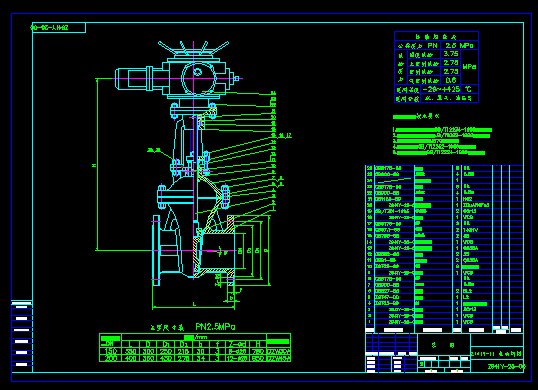Select the -29~+425 temperature cell
Viewport: 538px width, 390px height.
pyautogui.click(x=441, y=89)
